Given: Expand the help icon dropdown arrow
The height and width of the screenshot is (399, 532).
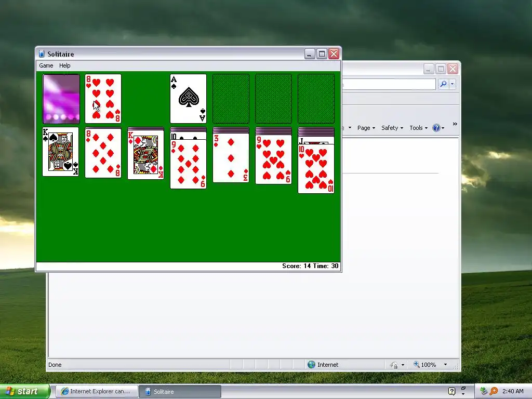Looking at the screenshot, I should point(443,128).
